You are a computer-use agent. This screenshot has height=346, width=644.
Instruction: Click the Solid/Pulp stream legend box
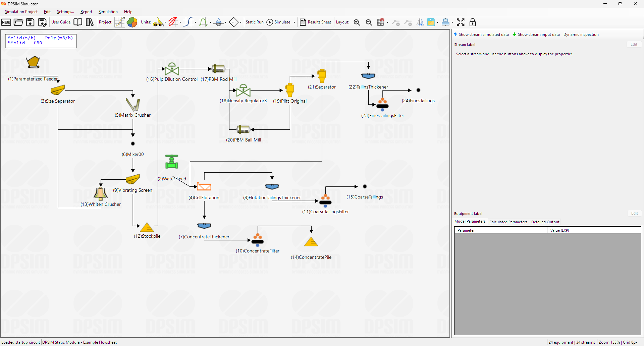[41, 41]
